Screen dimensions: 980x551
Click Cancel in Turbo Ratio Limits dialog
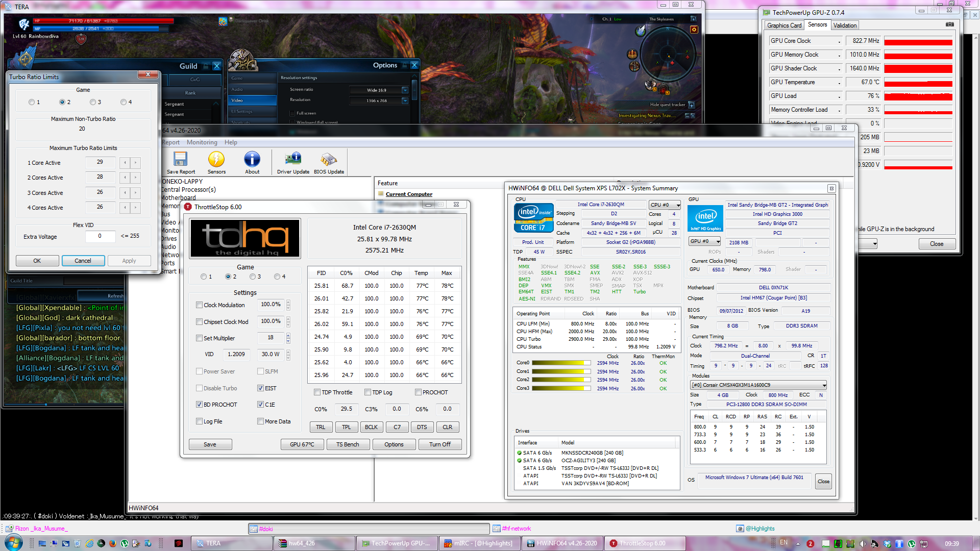[x=83, y=261]
